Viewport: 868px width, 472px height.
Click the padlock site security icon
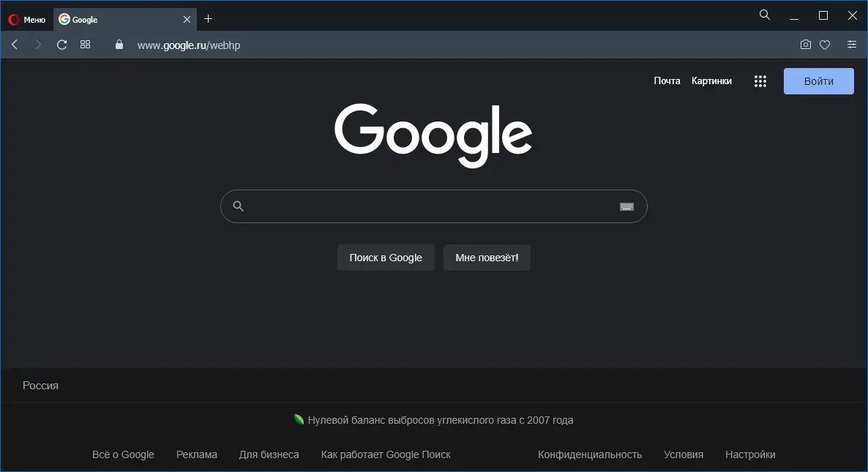(x=119, y=45)
